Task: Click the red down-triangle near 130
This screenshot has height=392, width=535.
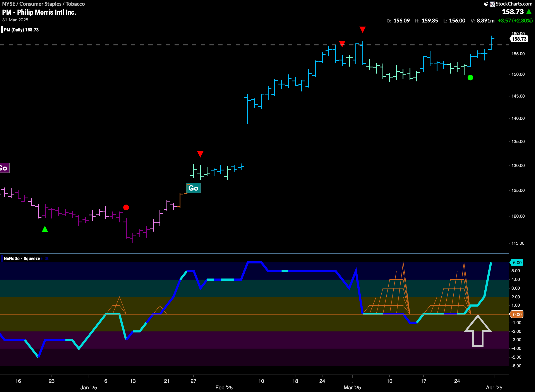Action: [200, 154]
